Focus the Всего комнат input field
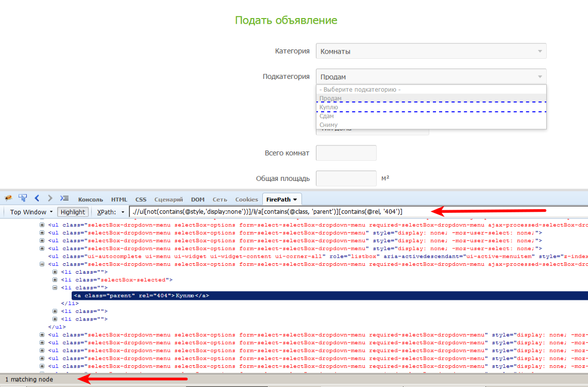This screenshot has width=588, height=387. point(346,153)
